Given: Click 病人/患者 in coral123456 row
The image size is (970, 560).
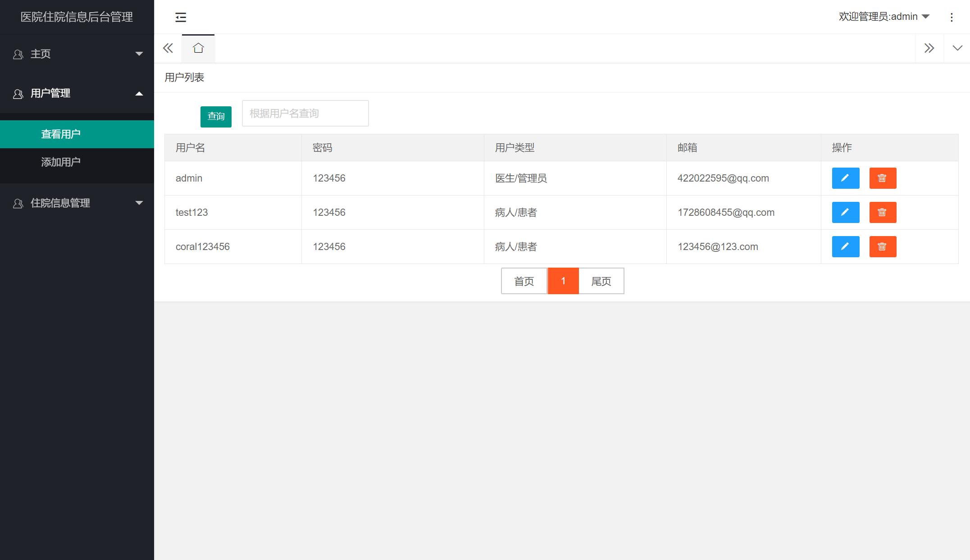Looking at the screenshot, I should point(516,247).
